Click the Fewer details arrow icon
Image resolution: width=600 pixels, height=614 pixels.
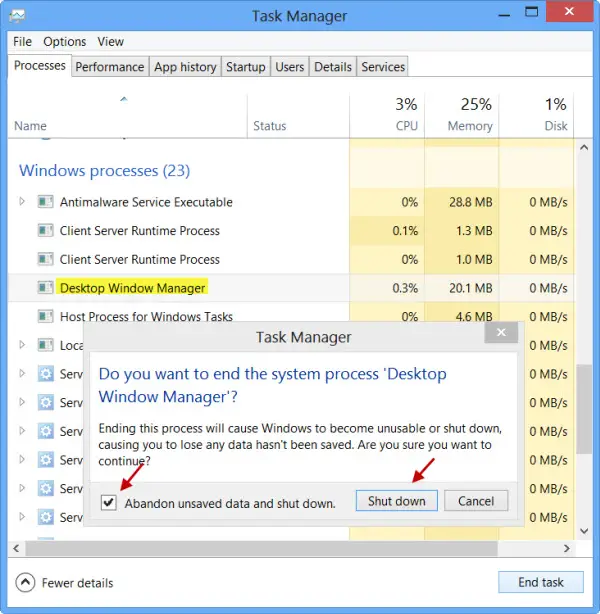point(25,583)
